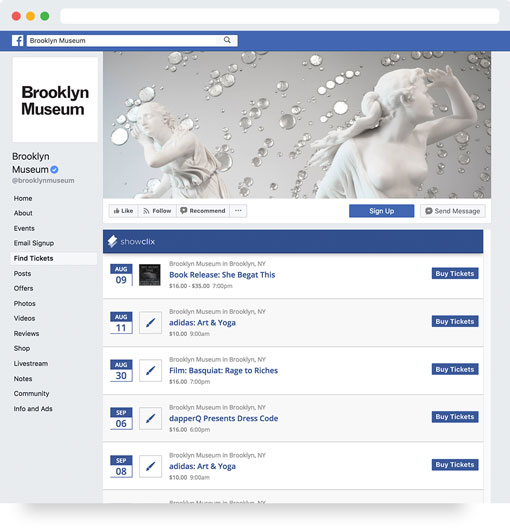Screen dimensions: 510x530
Task: Open the Aug 11 adidas: Art & Yoga link
Action: pyautogui.click(x=202, y=323)
